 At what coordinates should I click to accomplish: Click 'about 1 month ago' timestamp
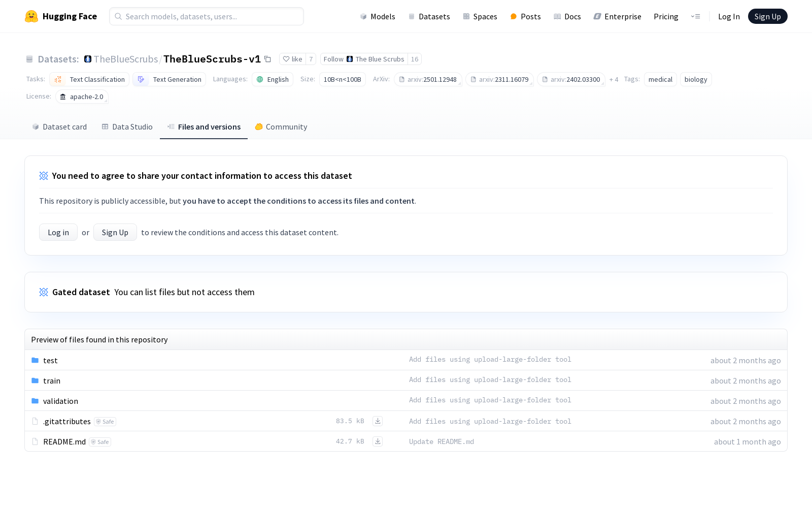[x=747, y=441]
